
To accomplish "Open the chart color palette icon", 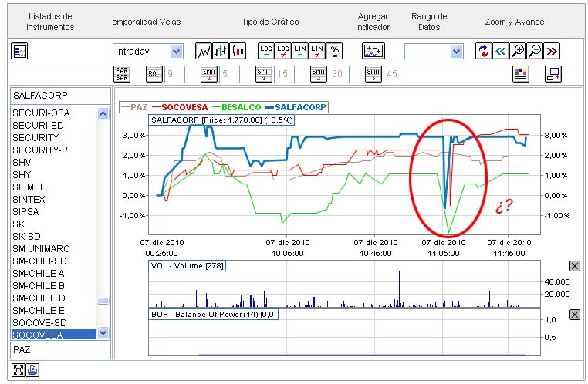I will 521,74.
